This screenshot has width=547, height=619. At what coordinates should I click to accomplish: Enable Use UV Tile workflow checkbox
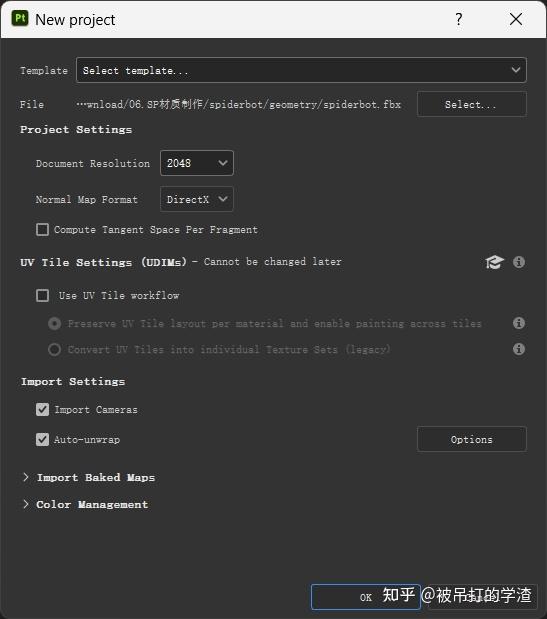[43, 295]
